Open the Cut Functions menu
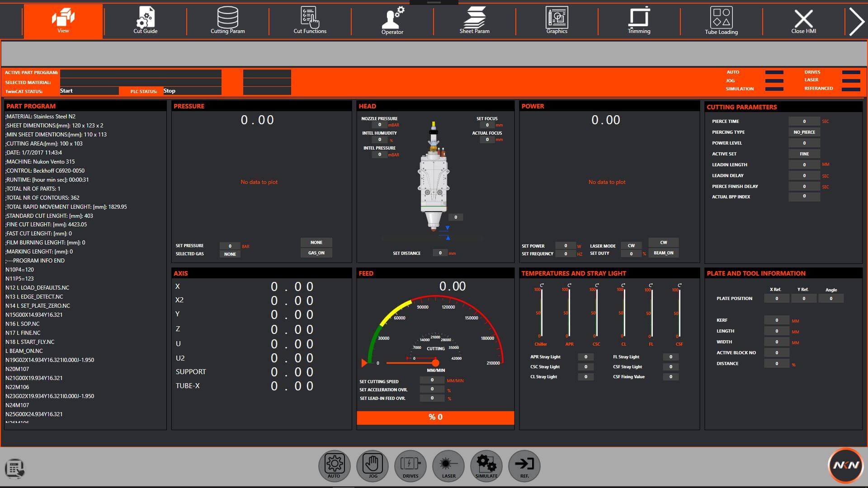Viewport: 868px width, 488px height. tap(310, 21)
